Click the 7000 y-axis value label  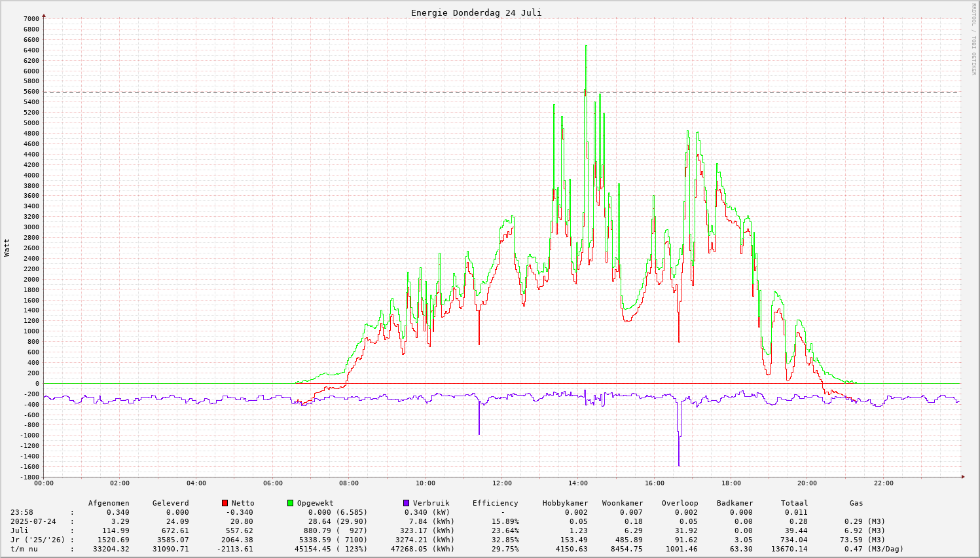(31, 18)
